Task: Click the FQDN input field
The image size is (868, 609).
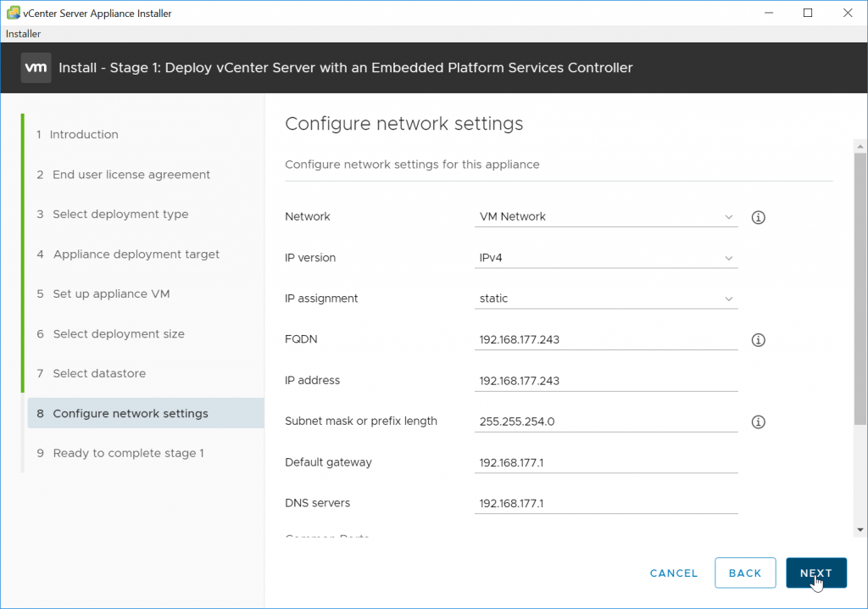Action: point(606,339)
